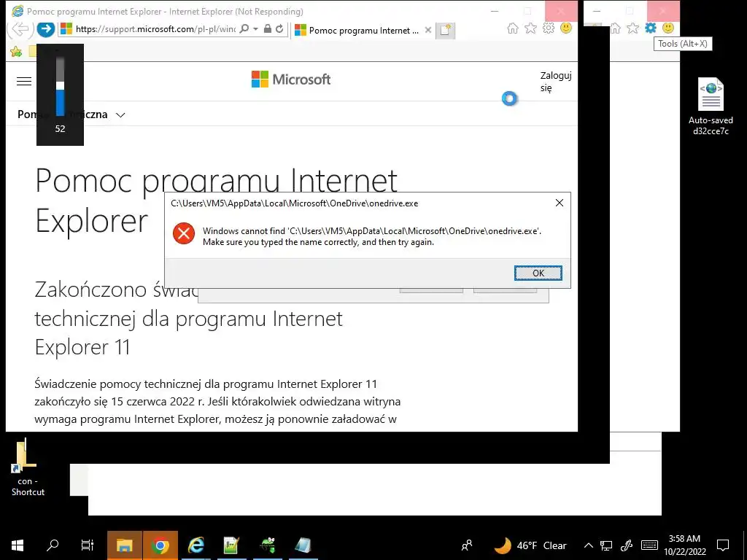Open the People icon on the taskbar

coord(467,545)
